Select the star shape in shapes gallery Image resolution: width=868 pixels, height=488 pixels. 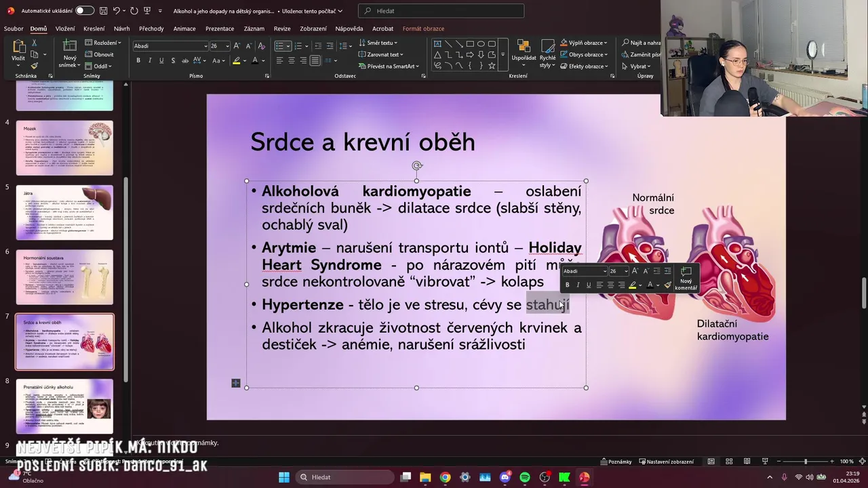pyautogui.click(x=492, y=65)
